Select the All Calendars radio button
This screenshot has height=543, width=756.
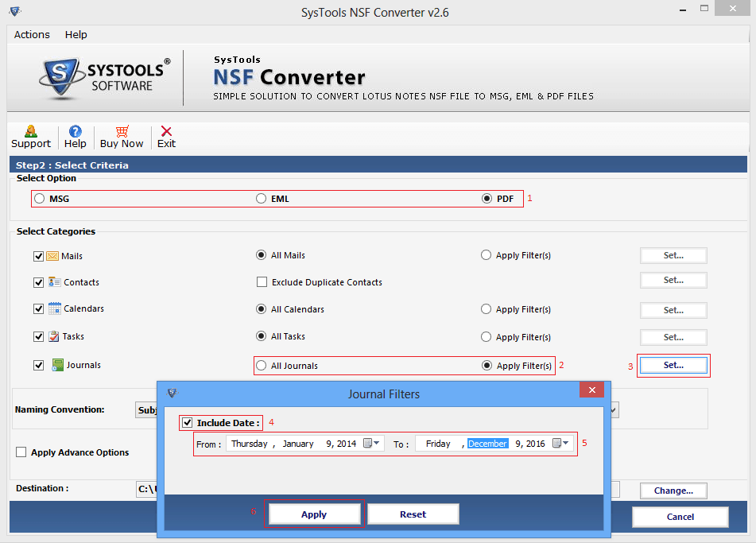[x=261, y=309]
